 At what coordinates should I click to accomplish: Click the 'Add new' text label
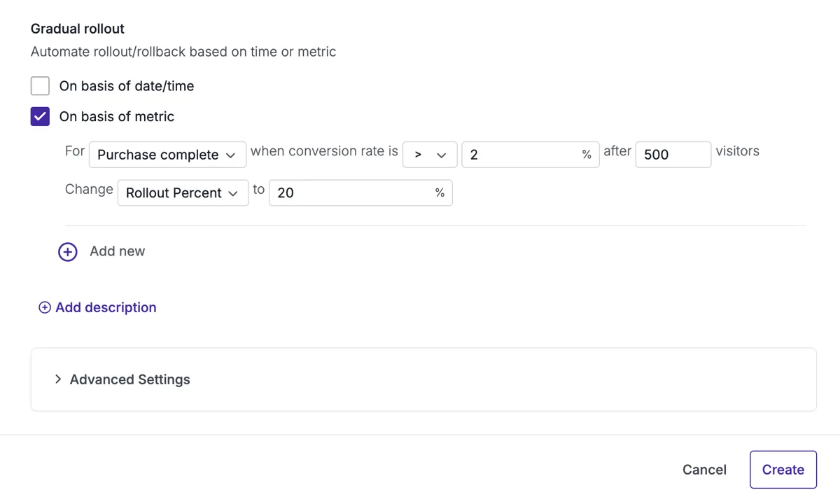pyautogui.click(x=118, y=251)
